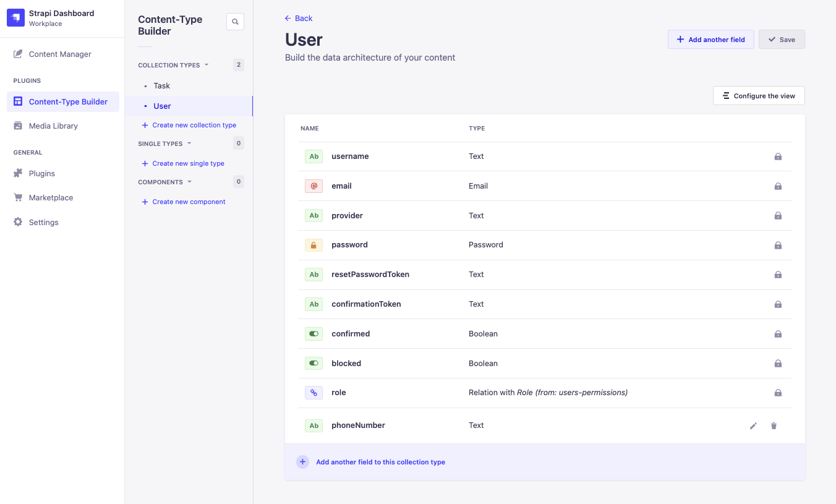Viewport: 836px width, 504px height.
Task: Select Content-Type Builder menu item
Action: (x=62, y=101)
